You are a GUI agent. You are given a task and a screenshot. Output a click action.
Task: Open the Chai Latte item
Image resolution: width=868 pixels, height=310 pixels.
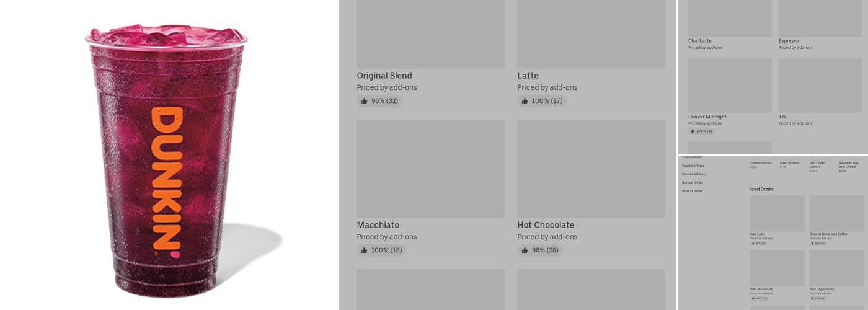click(730, 19)
